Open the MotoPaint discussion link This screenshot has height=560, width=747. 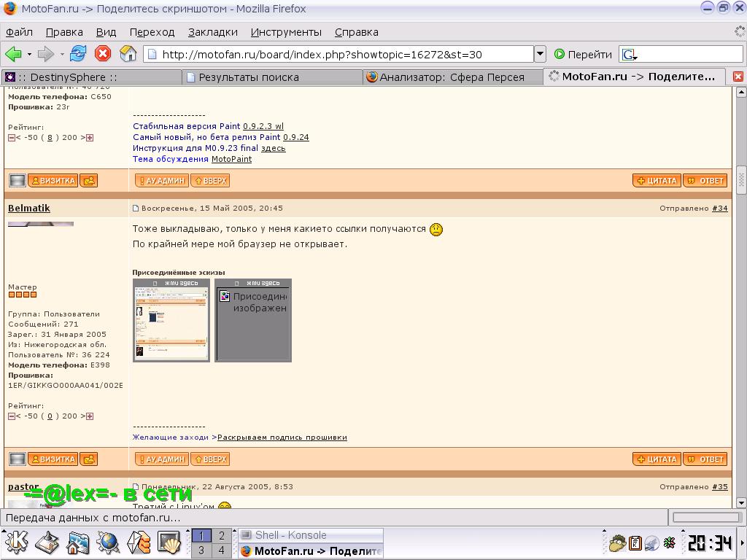coord(231,159)
